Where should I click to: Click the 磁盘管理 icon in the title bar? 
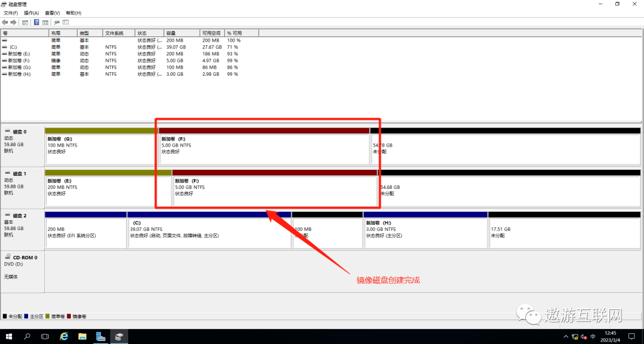point(5,4)
